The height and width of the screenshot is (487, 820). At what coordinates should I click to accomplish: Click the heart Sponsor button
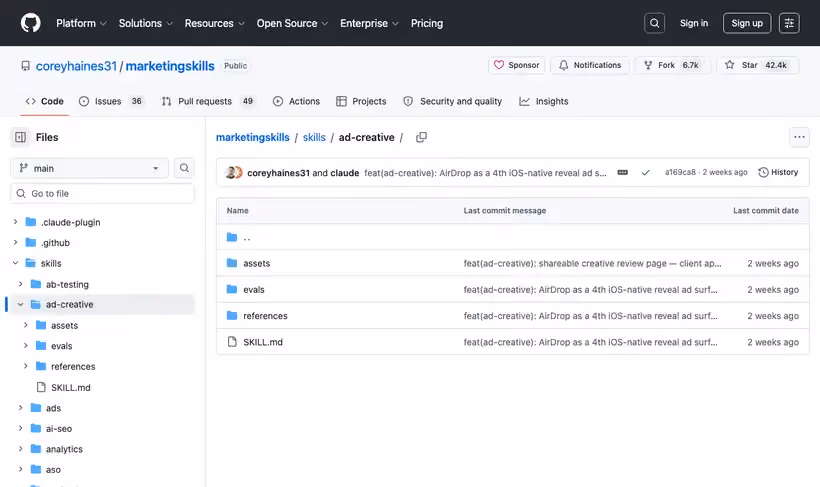pyautogui.click(x=517, y=65)
